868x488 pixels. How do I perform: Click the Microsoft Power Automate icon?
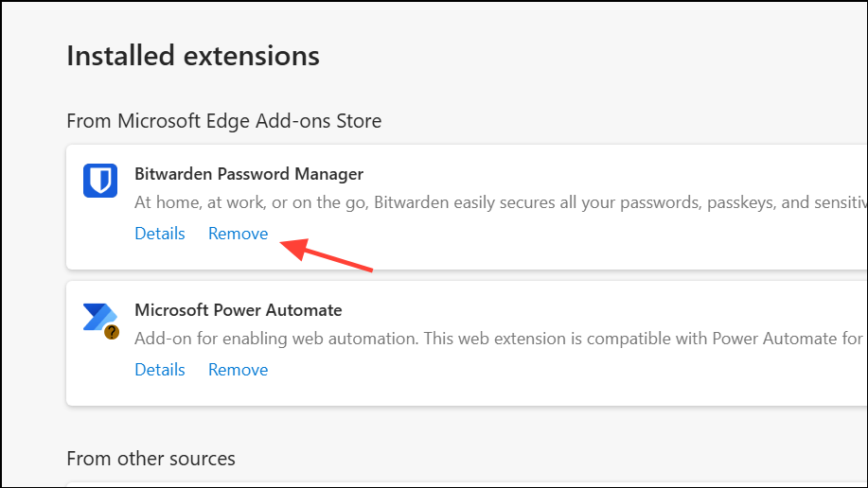pyautogui.click(x=98, y=317)
